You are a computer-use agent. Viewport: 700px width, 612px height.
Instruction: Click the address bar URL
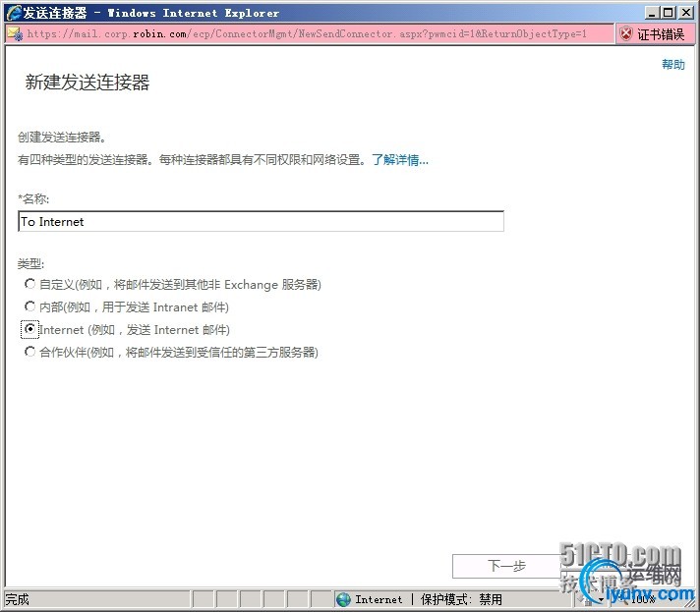(307, 34)
